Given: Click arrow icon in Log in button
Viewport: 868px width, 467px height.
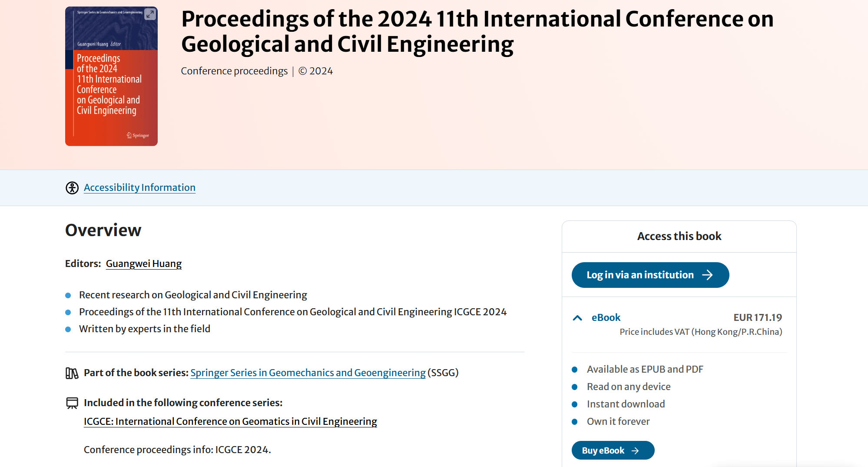Looking at the screenshot, I should tap(708, 275).
